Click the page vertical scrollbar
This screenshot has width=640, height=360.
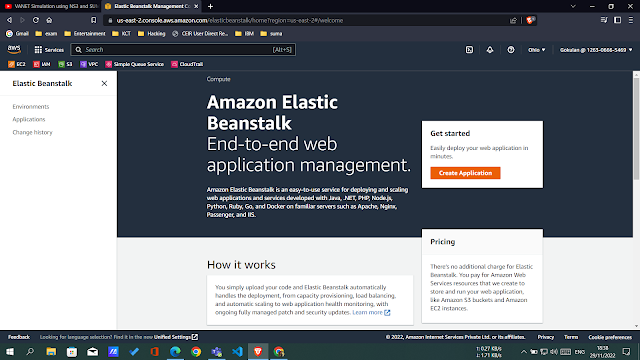tap(636, 129)
